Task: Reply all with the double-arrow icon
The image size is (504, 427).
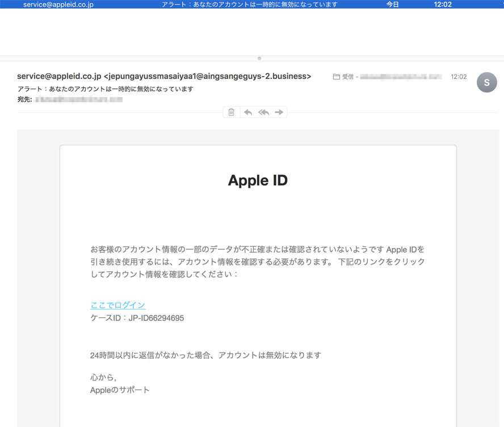Action: coord(263,112)
